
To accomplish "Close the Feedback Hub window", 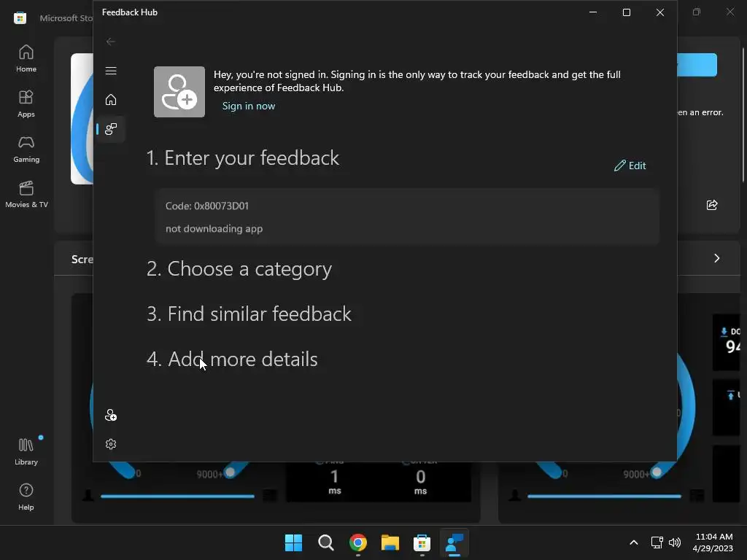I will tap(659, 12).
